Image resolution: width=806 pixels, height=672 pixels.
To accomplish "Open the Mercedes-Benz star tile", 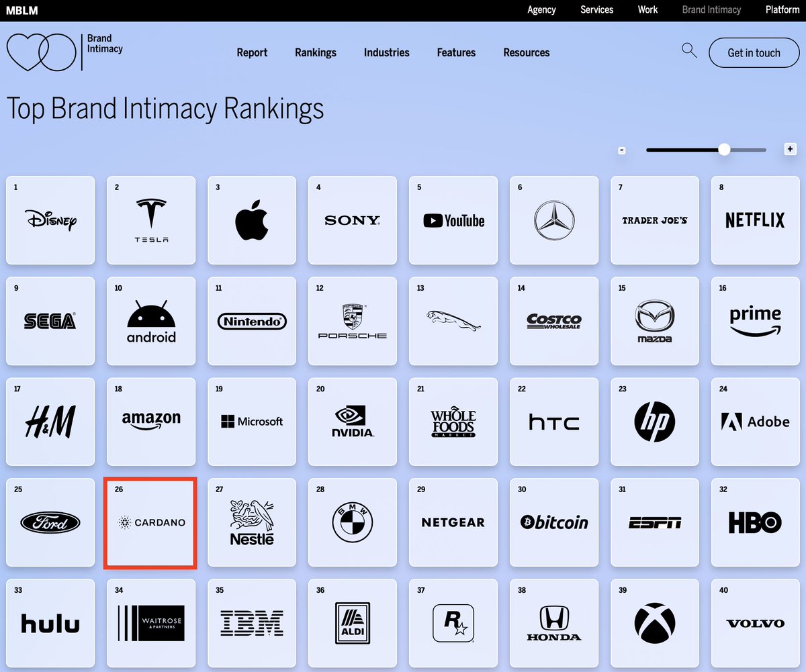I will coord(554,220).
